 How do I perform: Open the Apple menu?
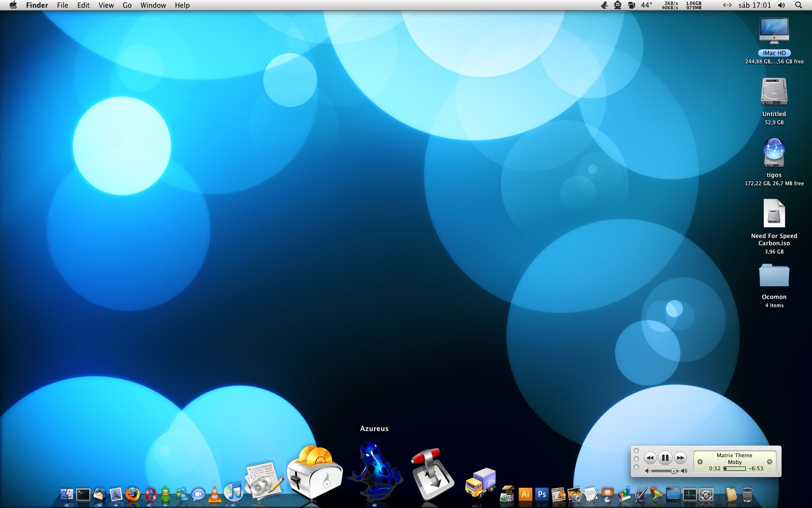click(13, 5)
